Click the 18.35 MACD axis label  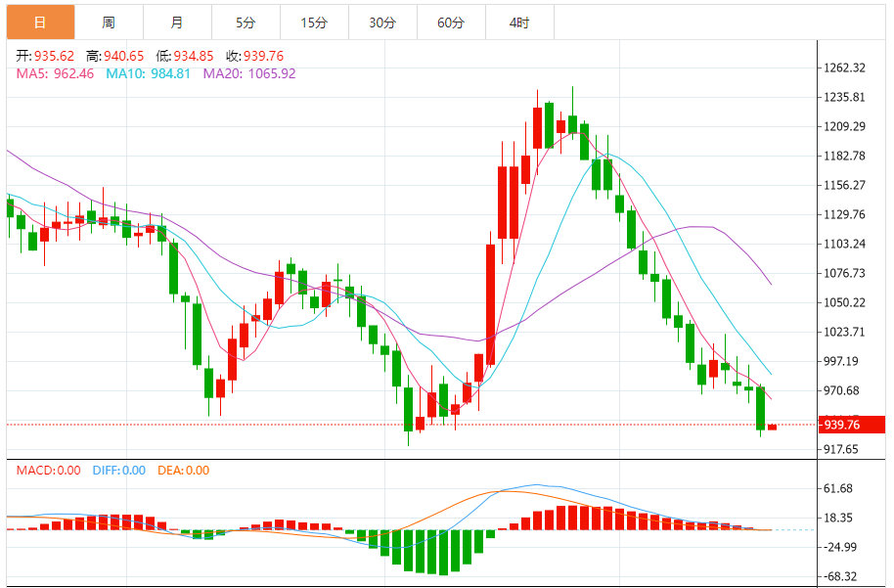point(838,518)
